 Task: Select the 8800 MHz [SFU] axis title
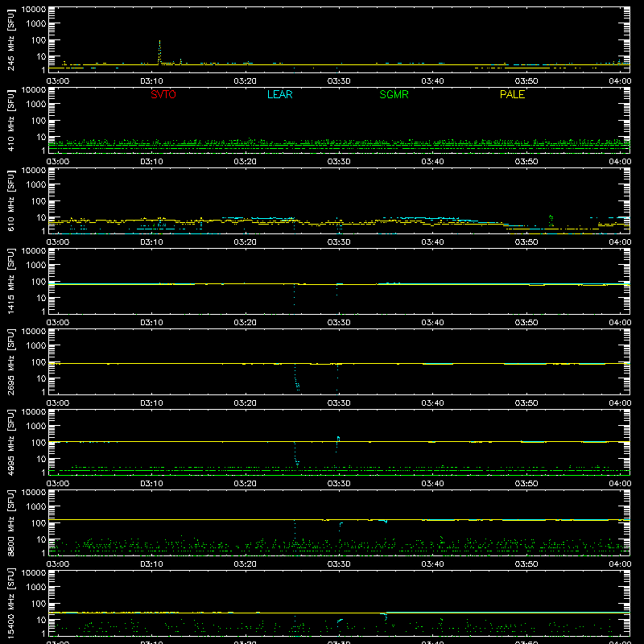[11, 522]
